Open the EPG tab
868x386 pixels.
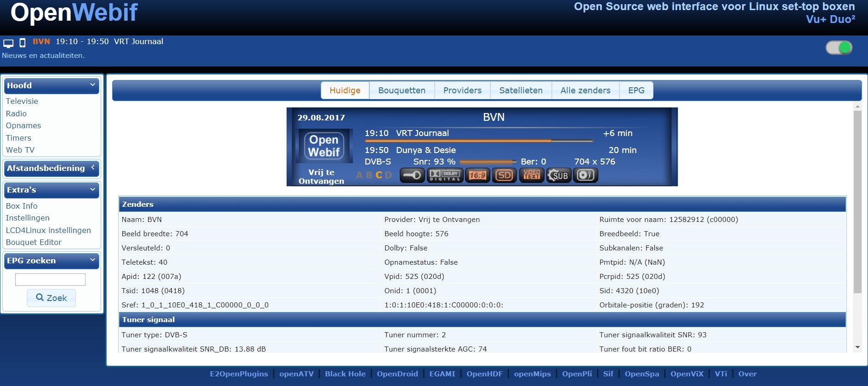coord(636,91)
